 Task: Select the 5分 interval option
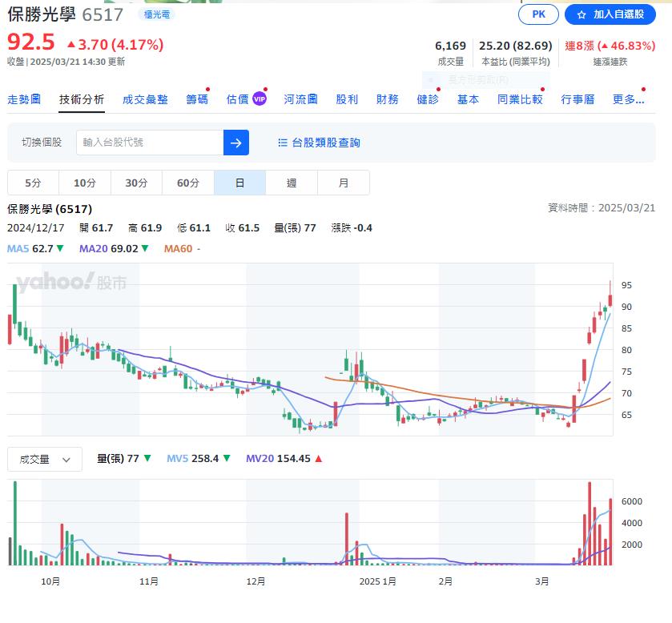tap(33, 183)
